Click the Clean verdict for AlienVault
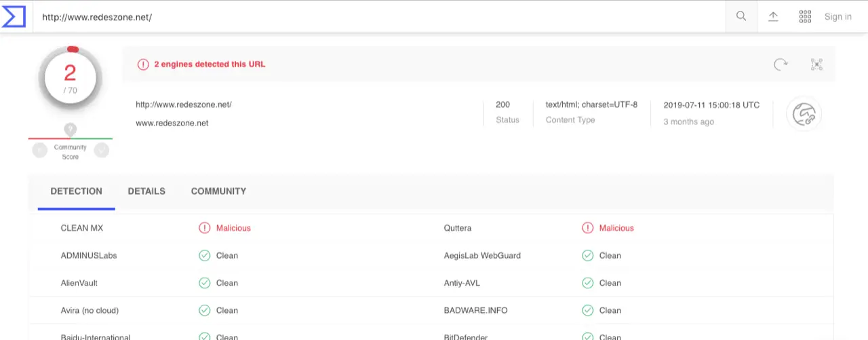This screenshot has width=868, height=340. [x=227, y=283]
